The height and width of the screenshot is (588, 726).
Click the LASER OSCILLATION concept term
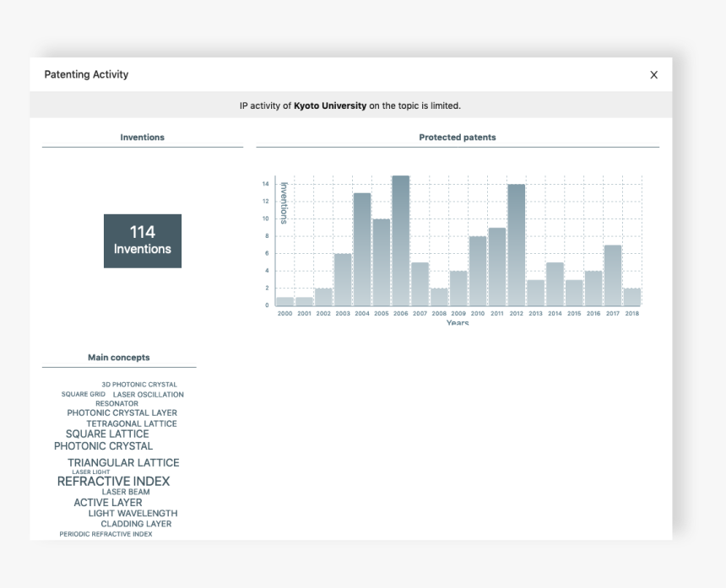coord(148,395)
